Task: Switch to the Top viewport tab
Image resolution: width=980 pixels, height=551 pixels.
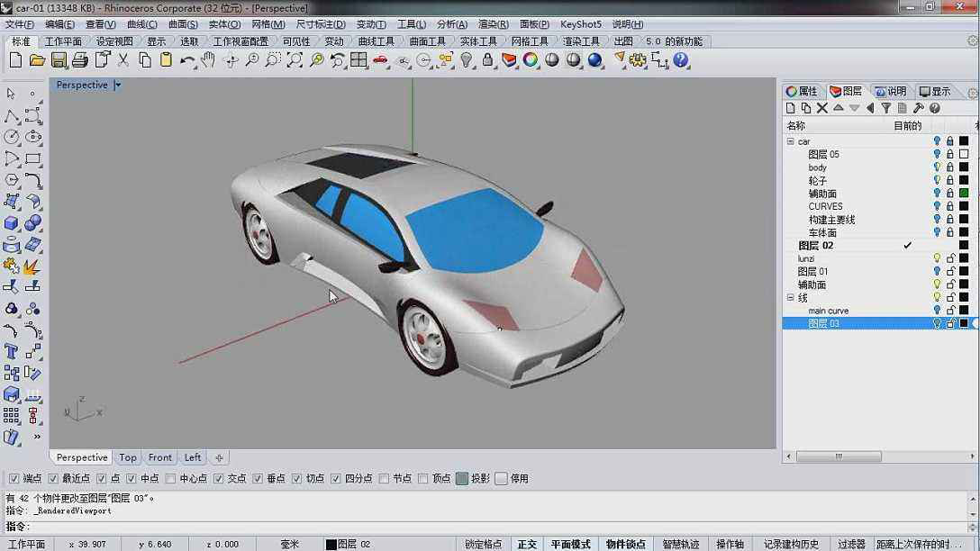Action: point(128,457)
